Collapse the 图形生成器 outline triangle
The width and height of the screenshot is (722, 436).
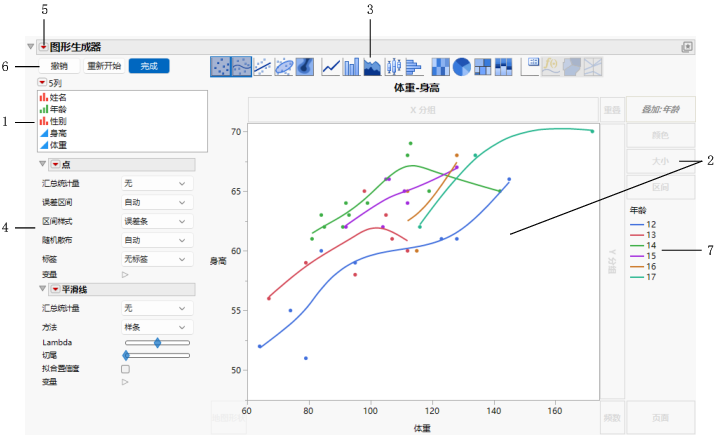(30, 47)
